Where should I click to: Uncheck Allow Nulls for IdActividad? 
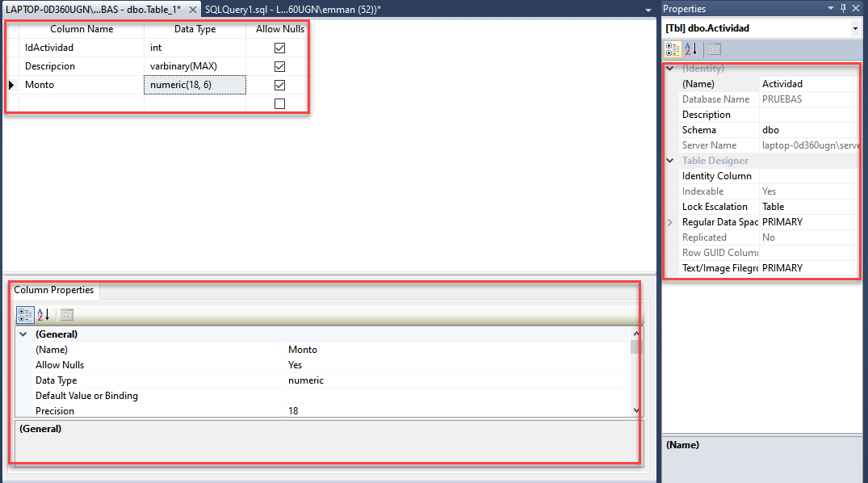(279, 48)
